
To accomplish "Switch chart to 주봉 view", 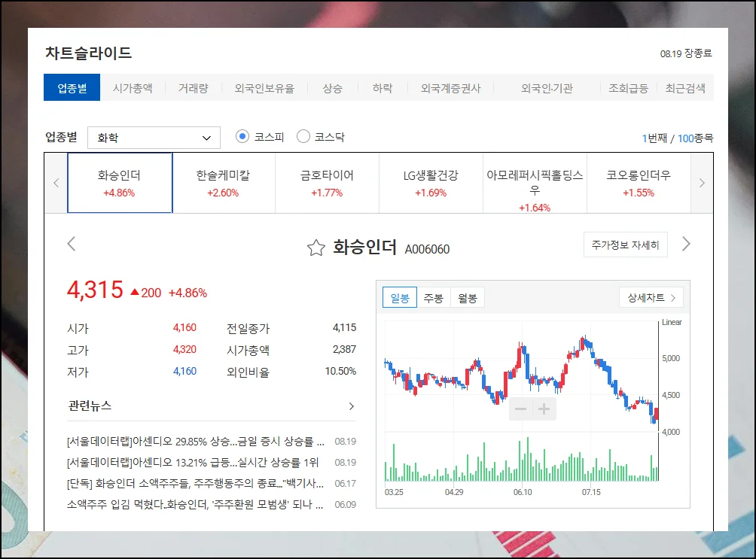I will [x=433, y=298].
